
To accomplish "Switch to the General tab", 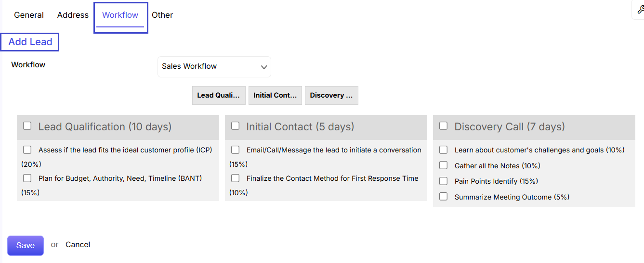I will [29, 15].
